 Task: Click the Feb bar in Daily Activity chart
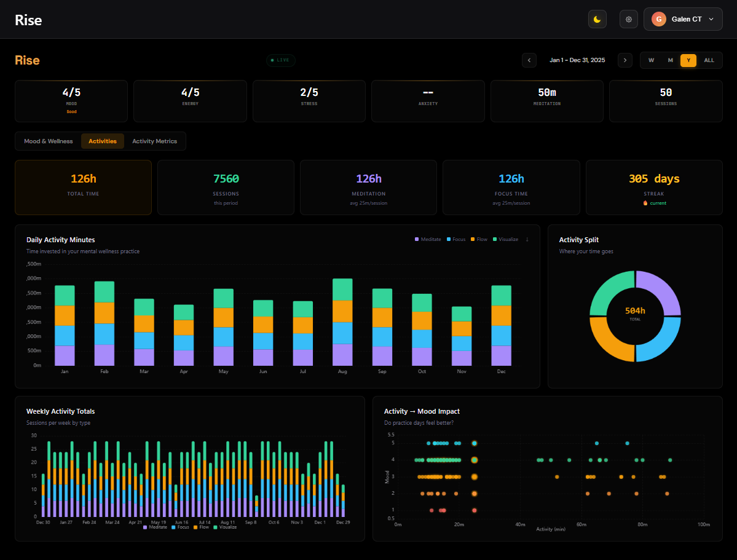[104, 323]
